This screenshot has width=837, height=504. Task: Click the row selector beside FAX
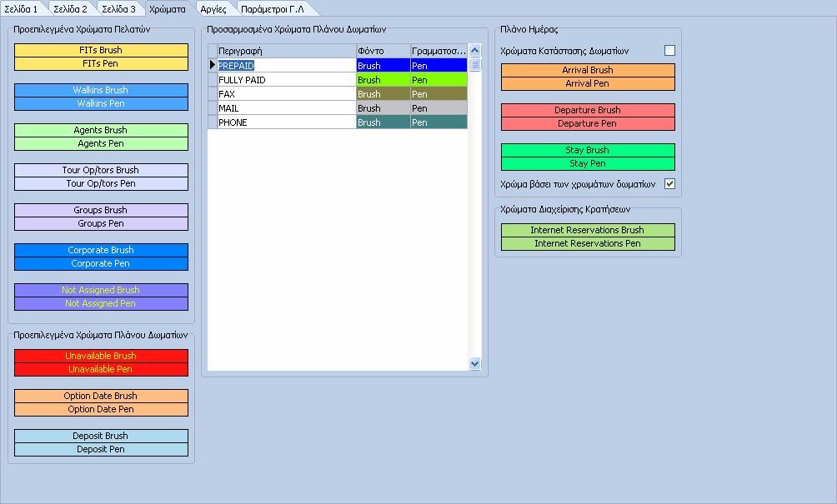coord(213,94)
